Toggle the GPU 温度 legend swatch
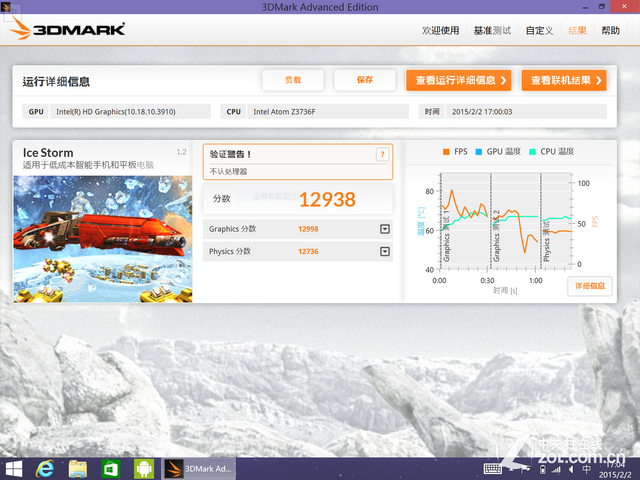This screenshot has height=480, width=640. pos(479,152)
